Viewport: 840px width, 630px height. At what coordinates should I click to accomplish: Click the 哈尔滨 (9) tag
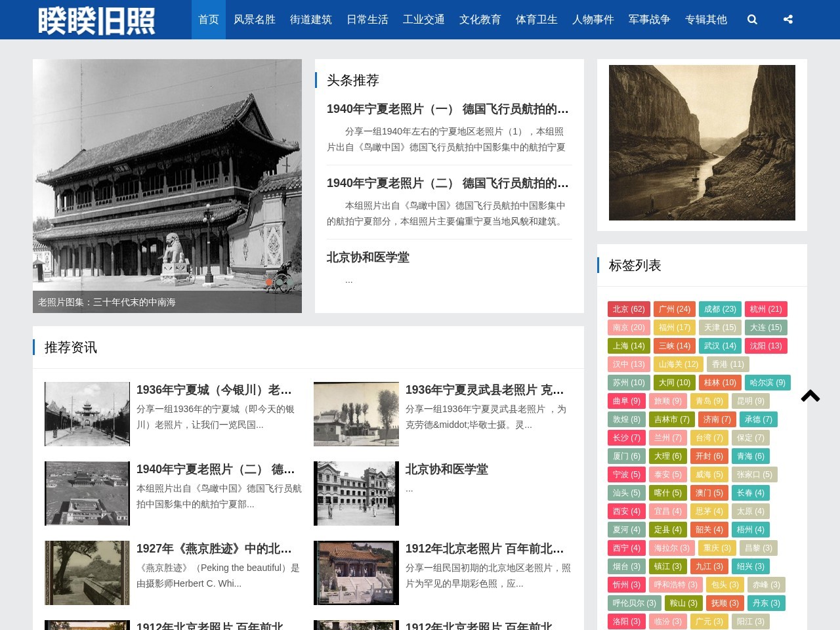[x=767, y=383]
